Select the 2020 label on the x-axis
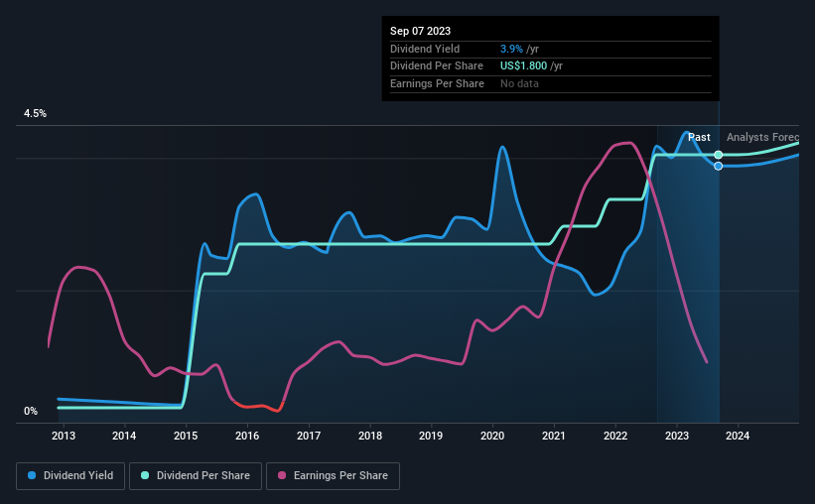The image size is (815, 504). click(492, 436)
